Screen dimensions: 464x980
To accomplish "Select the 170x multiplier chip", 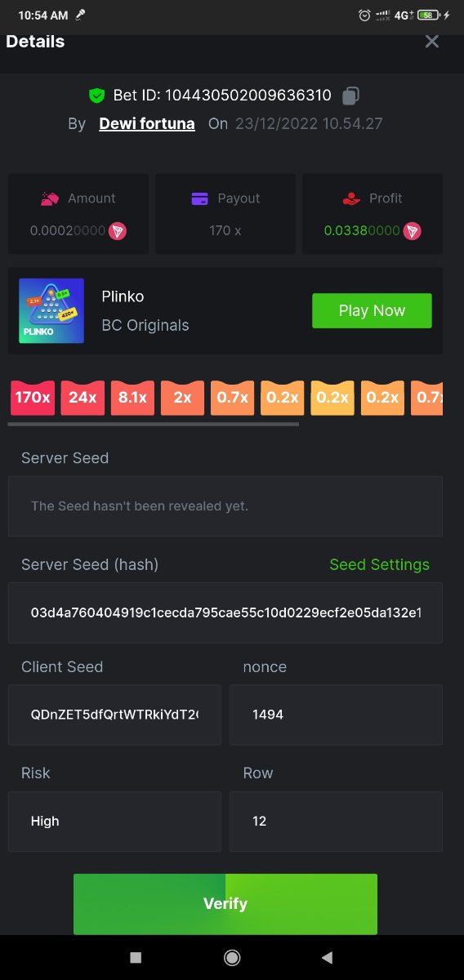I will 33,398.
